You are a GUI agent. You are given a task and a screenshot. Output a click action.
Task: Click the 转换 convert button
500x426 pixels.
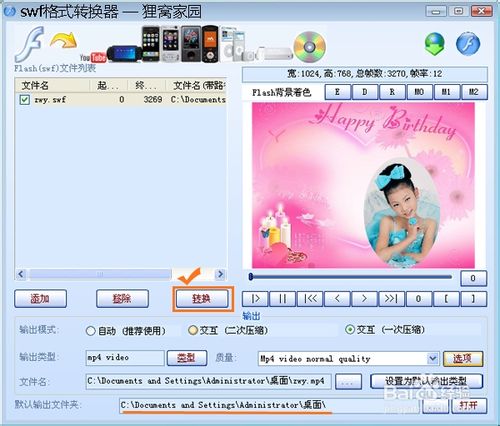[202, 299]
